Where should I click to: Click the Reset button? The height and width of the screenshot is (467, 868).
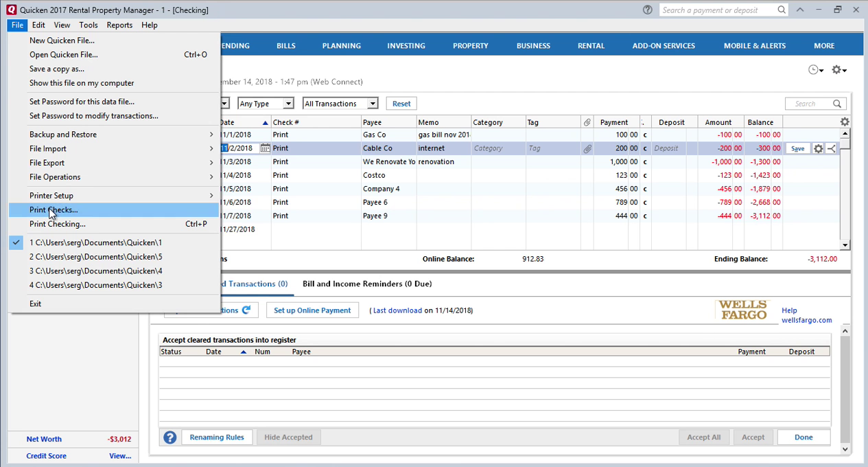(401, 103)
